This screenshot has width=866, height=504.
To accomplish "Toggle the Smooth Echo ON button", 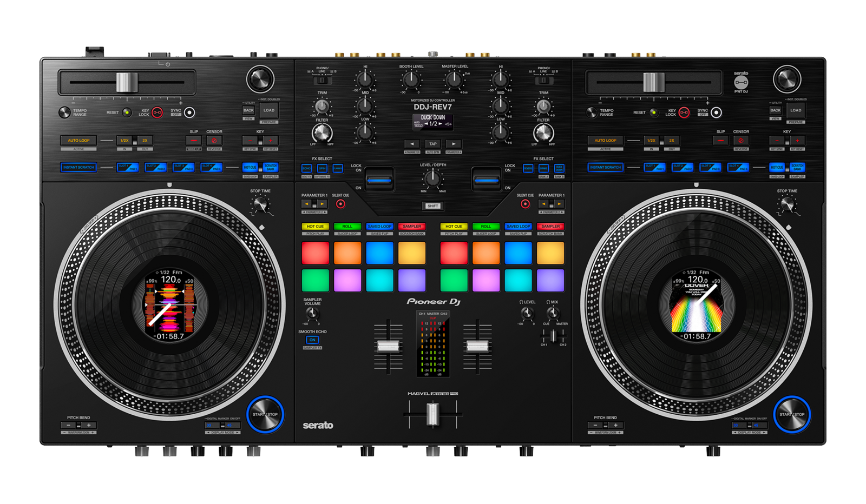I will tap(312, 340).
